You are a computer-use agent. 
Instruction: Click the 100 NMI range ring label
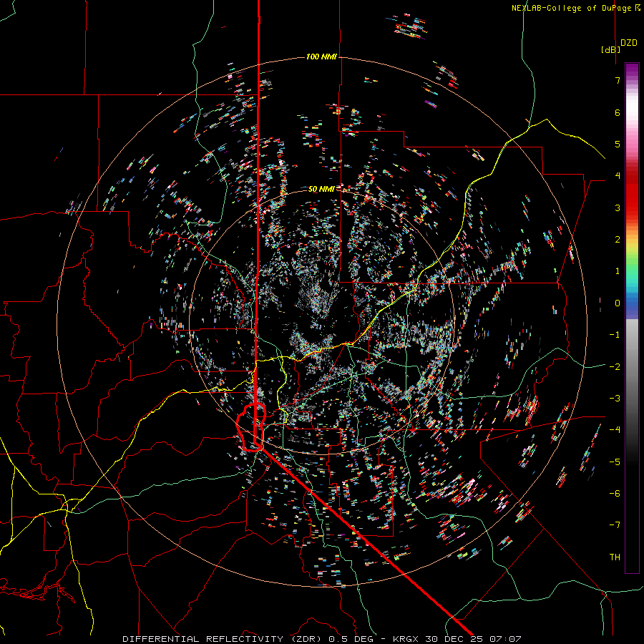321,57
